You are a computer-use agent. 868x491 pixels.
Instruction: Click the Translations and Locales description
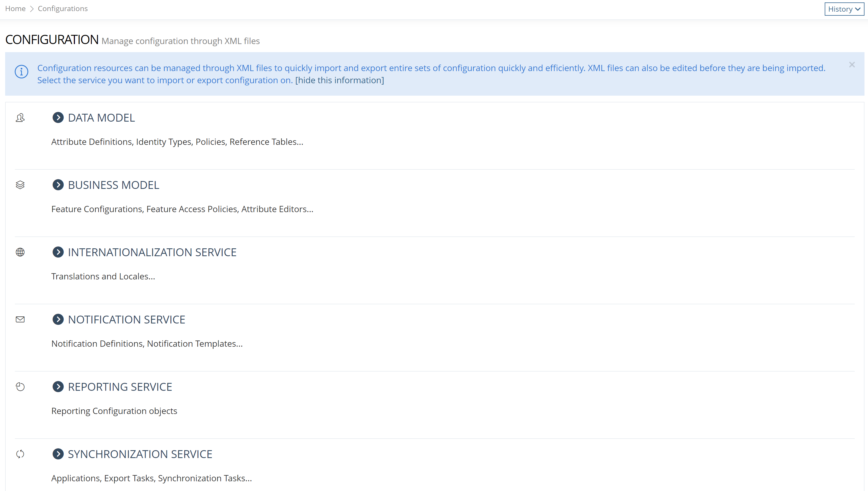103,276
